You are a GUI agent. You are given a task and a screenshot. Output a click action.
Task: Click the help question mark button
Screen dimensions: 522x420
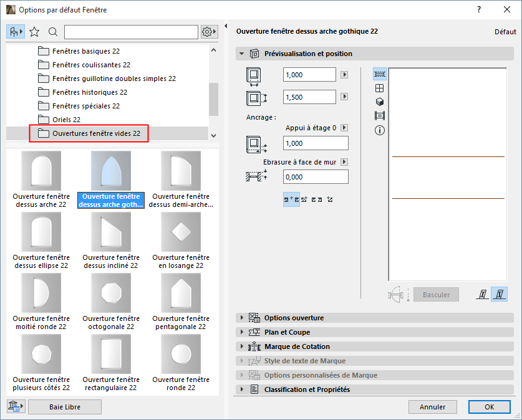(479, 9)
